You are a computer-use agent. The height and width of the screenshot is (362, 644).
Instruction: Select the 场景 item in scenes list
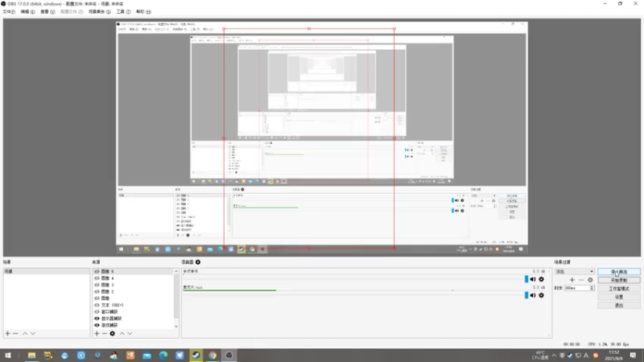coord(47,271)
